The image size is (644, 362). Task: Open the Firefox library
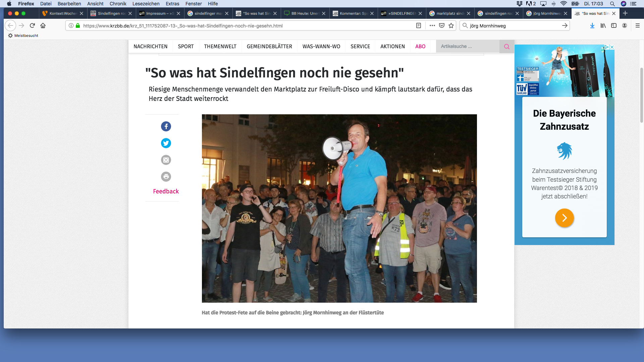pyautogui.click(x=603, y=25)
